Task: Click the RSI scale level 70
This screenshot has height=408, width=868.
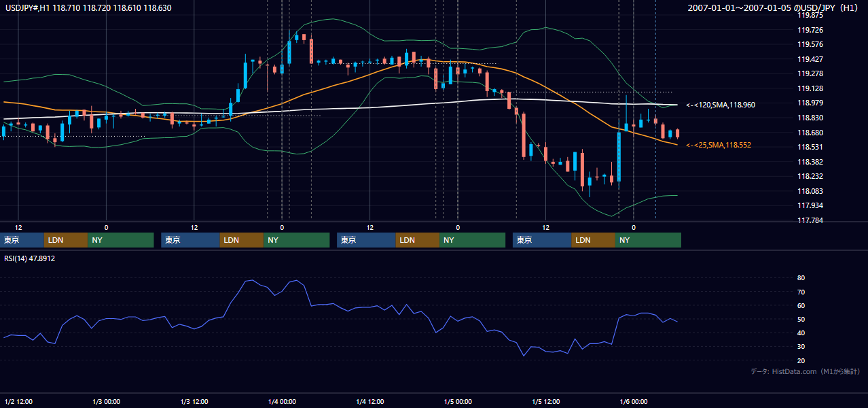Action: point(801,292)
